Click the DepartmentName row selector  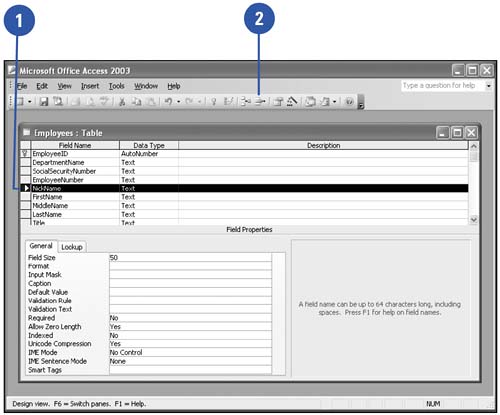pos(25,162)
